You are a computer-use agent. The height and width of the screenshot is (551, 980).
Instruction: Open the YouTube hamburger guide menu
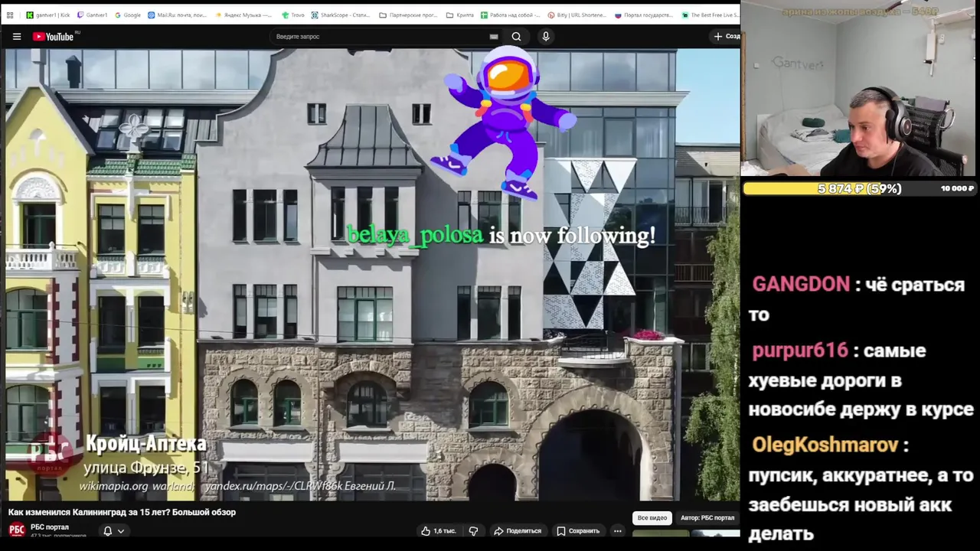pyautogui.click(x=16, y=37)
